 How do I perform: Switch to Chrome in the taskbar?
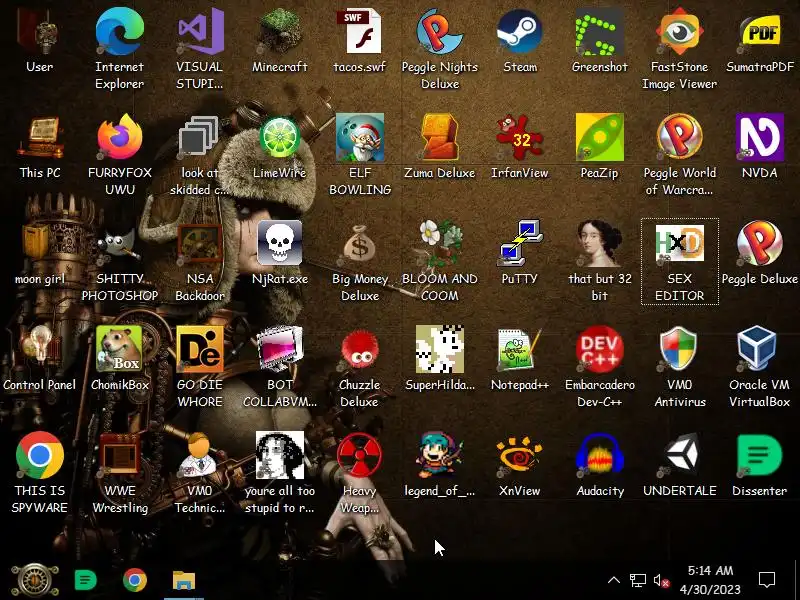[x=135, y=581]
